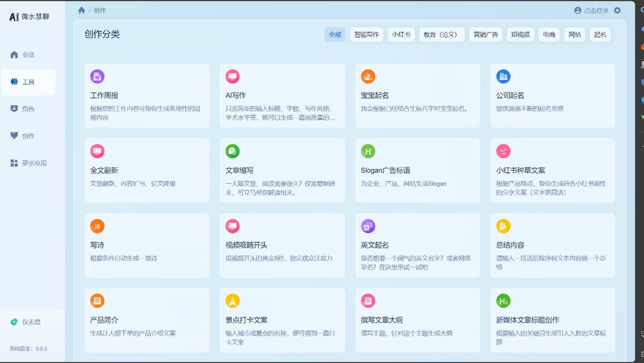Open the 小红书种草文案 tool icon
The image size is (644, 363).
(x=503, y=151)
